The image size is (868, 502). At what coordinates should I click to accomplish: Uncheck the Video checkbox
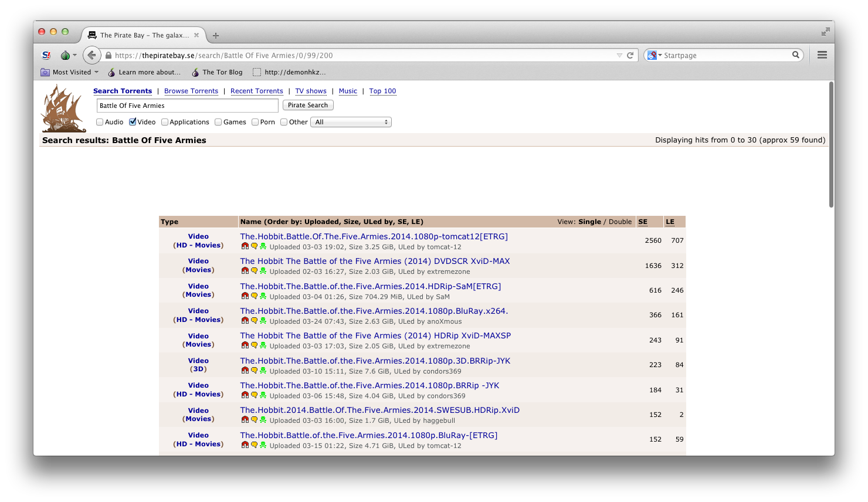click(x=133, y=122)
